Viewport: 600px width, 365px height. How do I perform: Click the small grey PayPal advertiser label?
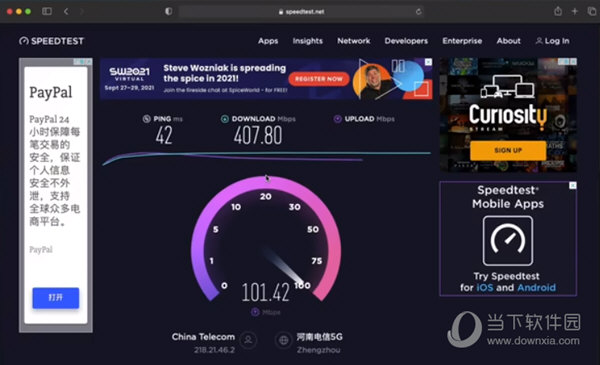click(x=41, y=249)
